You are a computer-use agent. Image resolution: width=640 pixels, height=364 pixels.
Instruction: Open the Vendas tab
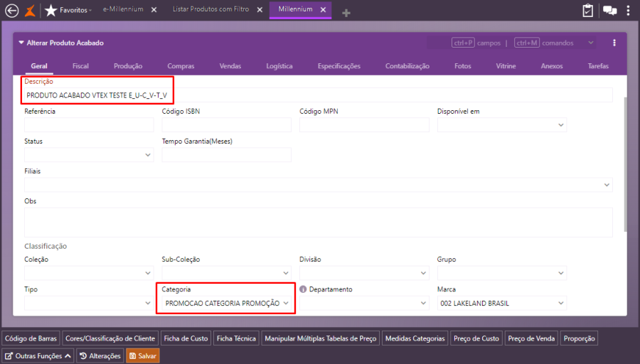tap(230, 66)
